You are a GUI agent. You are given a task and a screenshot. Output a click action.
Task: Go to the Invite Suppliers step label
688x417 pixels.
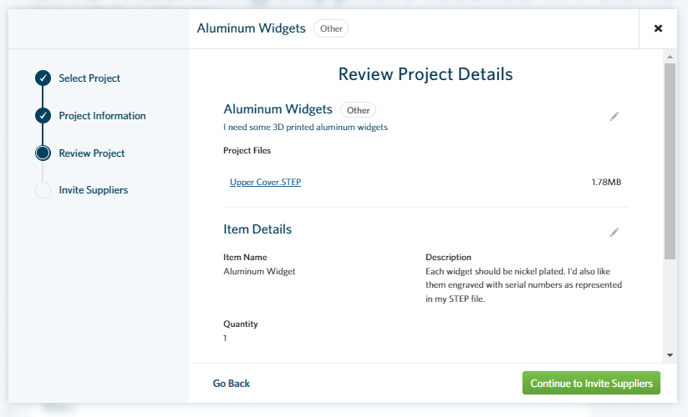pyautogui.click(x=93, y=190)
